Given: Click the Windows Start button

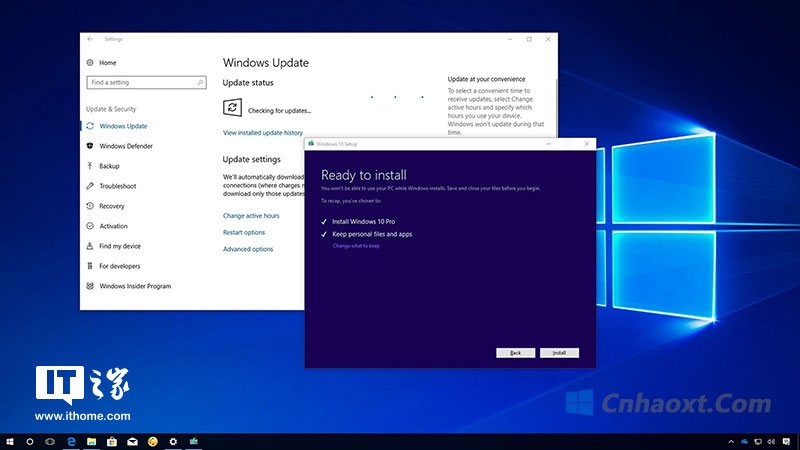Looking at the screenshot, I should pos(10,442).
